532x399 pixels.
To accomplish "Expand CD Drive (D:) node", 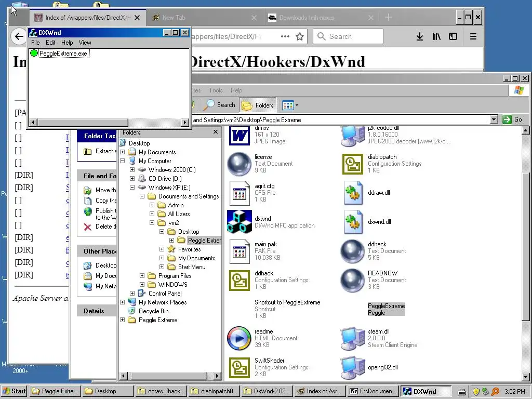I will coord(132,179).
